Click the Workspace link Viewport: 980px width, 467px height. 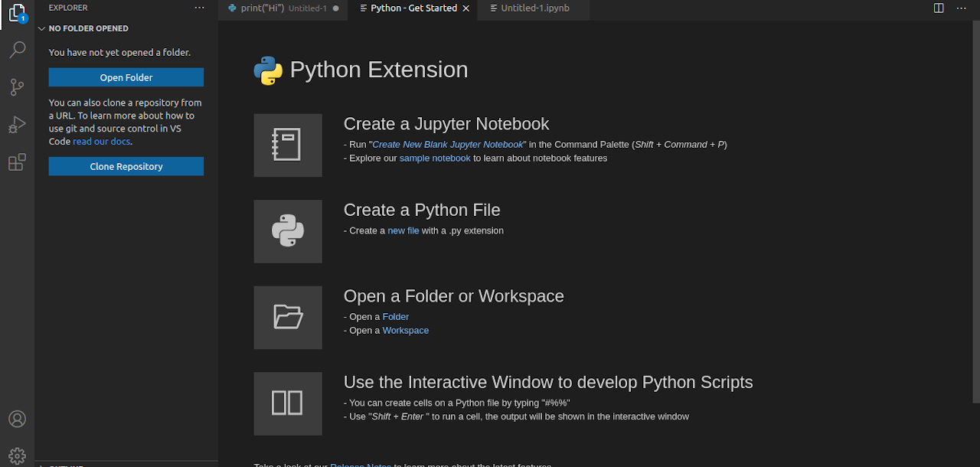[x=406, y=331]
